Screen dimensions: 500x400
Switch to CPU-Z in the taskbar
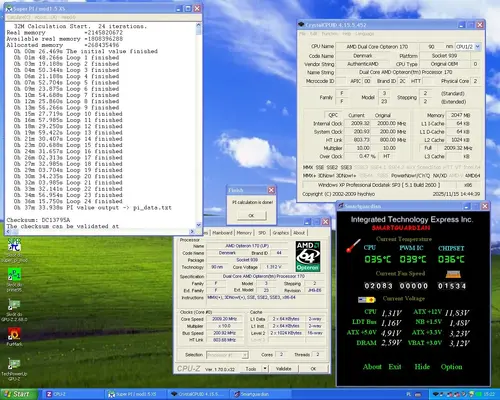[73, 394]
